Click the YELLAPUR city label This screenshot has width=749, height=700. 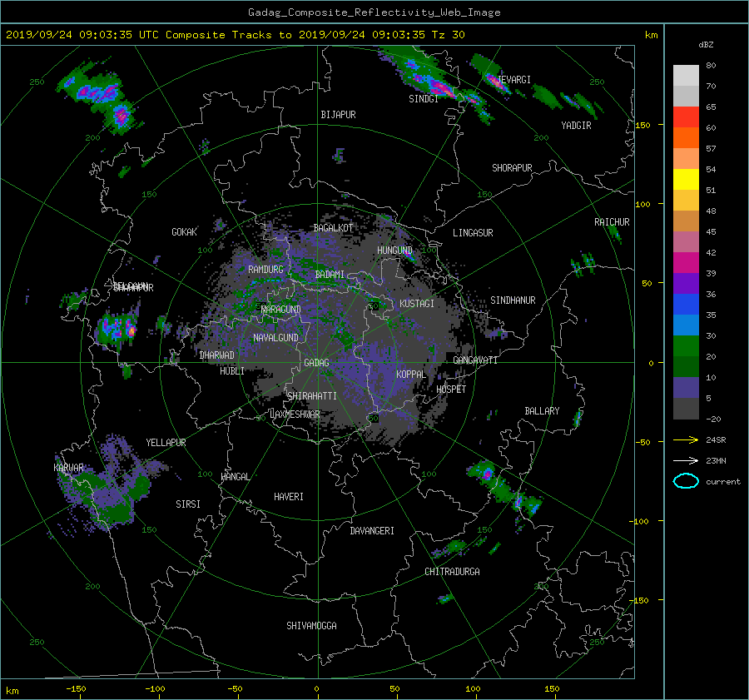166,443
